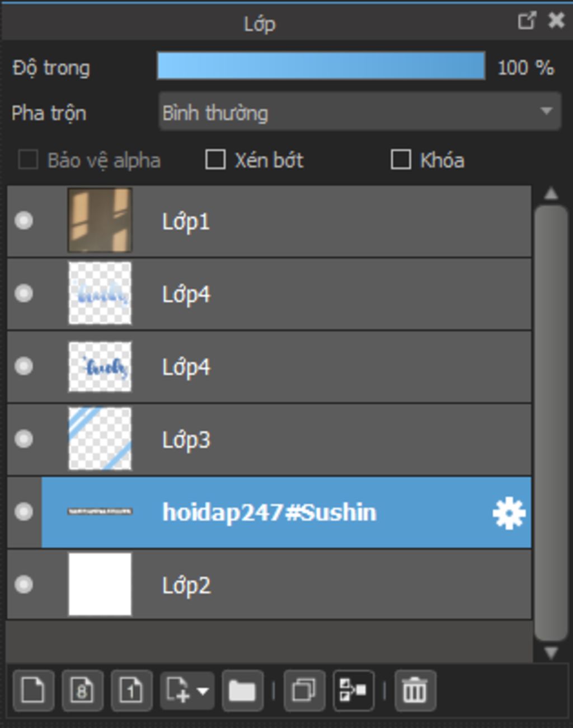This screenshot has height=728, width=573.
Task: Check the Bảo vệ alpha option
Action: tap(28, 160)
